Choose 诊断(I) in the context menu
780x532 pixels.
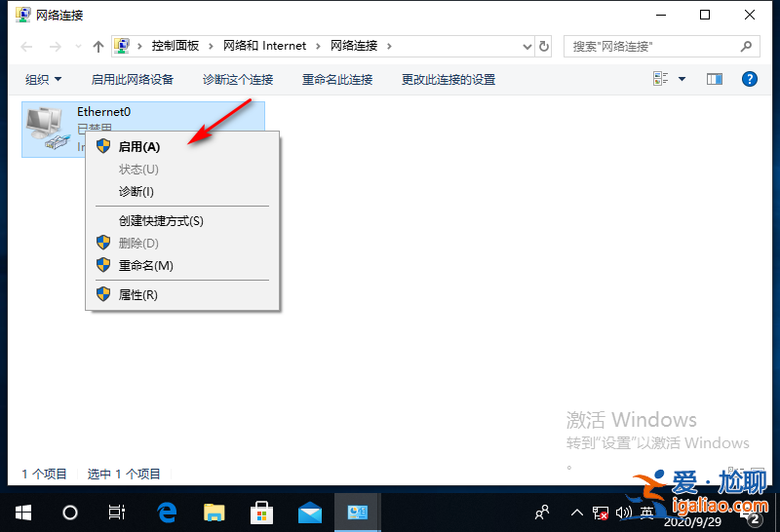[182, 191]
